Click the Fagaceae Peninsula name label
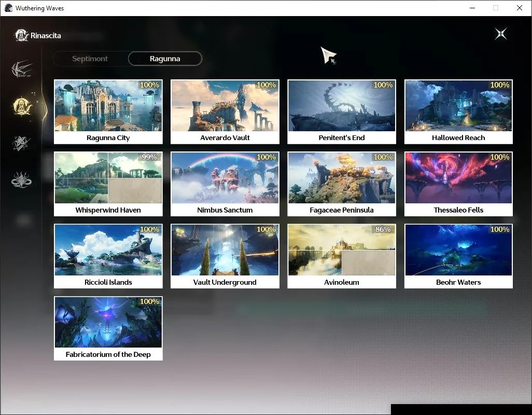Screen dimensions: 532x415 coord(342,210)
